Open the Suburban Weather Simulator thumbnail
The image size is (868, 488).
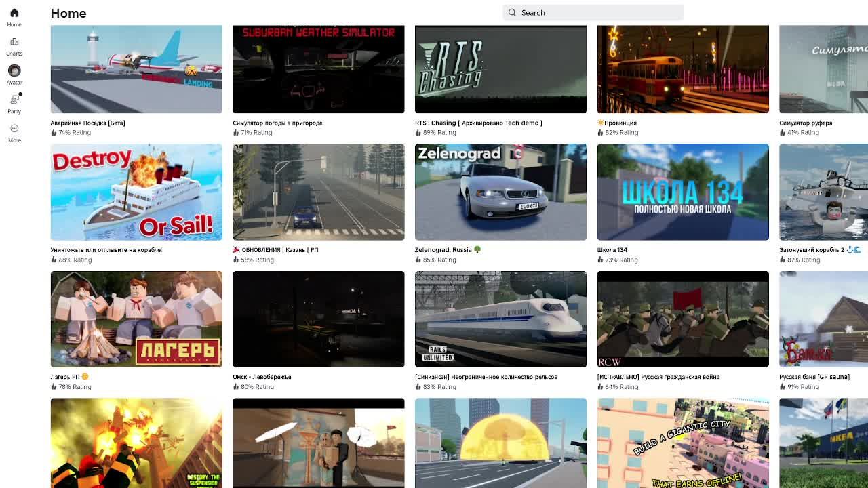[319, 69]
